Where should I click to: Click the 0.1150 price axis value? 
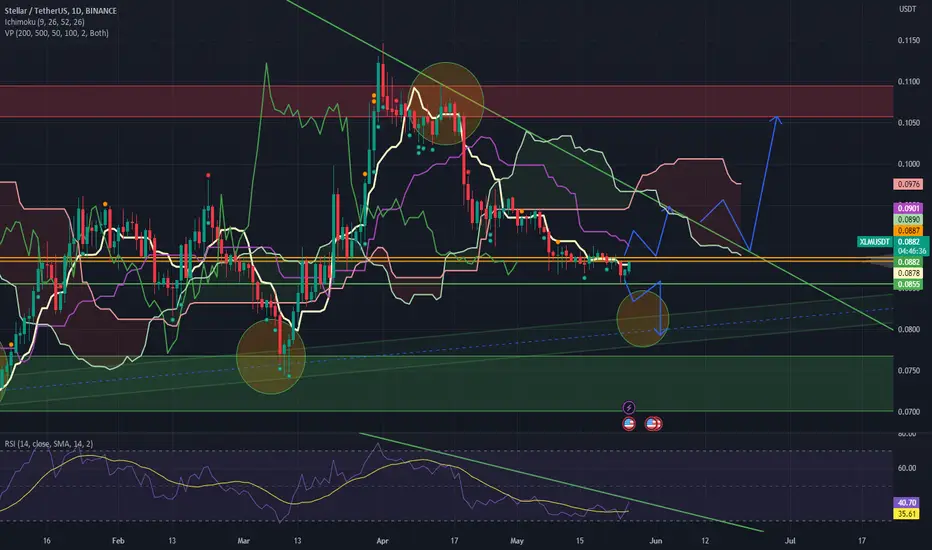908,40
